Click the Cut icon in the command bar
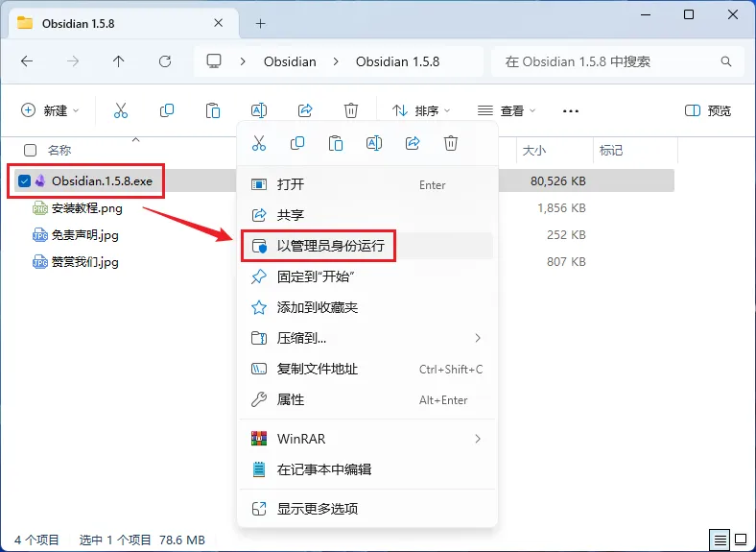The height and width of the screenshot is (552, 756). [x=121, y=110]
